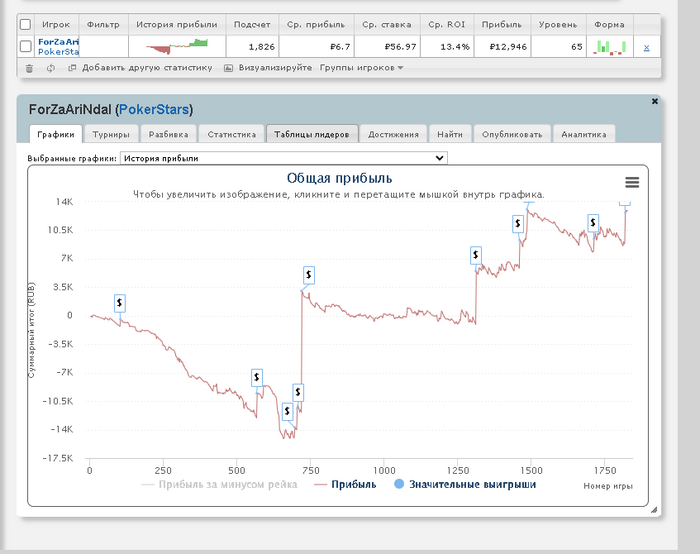The width and height of the screenshot is (700, 554).
Task: Go to the Найти tab
Action: [x=450, y=134]
